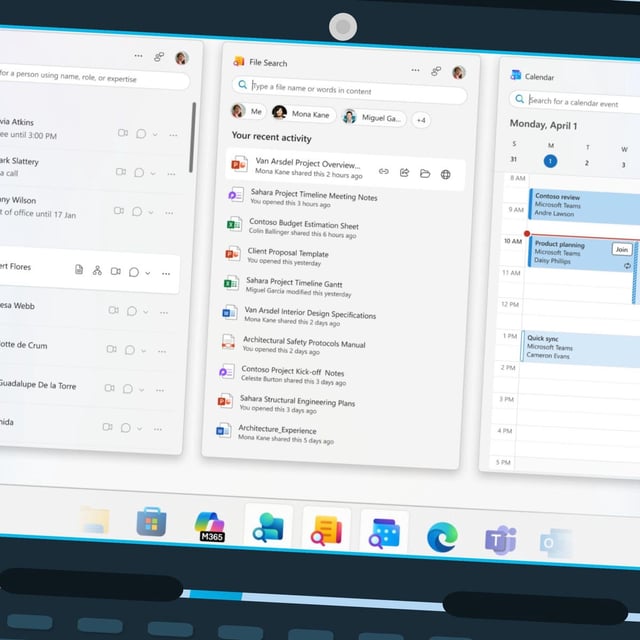Viewport: 640px width, 640px height.
Task: Launch Microsoft Edge from taskbar
Action: (442, 537)
